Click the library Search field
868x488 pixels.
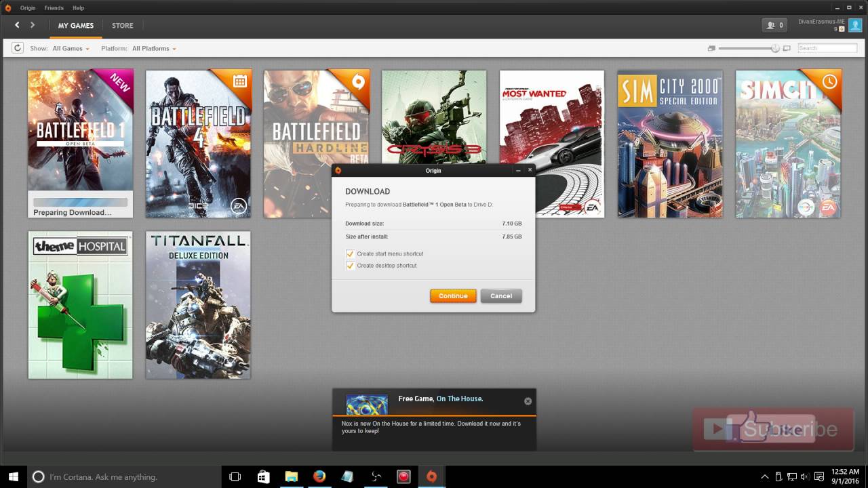click(827, 48)
